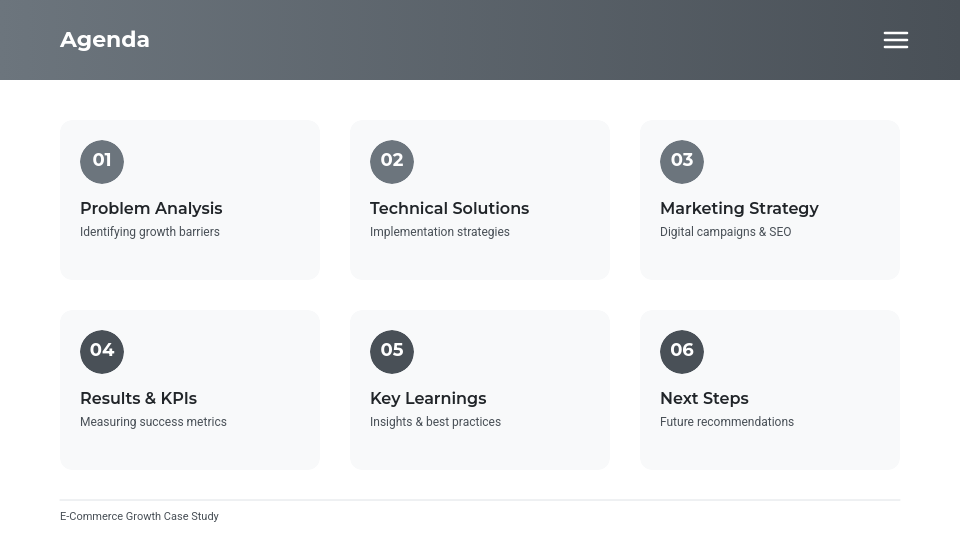Screen dimensions: 960x540
Task: Click 'Identifying growth barriers' subtitle
Action: [x=150, y=232]
